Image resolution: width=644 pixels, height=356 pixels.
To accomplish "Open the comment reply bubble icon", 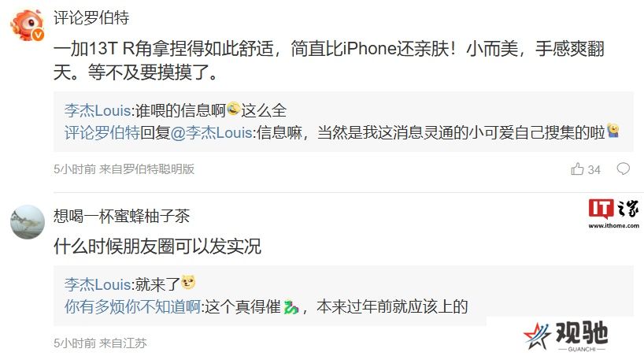I will [623, 169].
